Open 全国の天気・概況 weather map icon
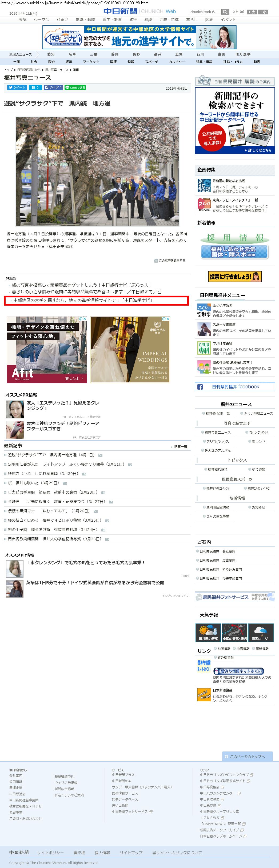The width and height of the screenshot is (279, 868). [x=234, y=633]
